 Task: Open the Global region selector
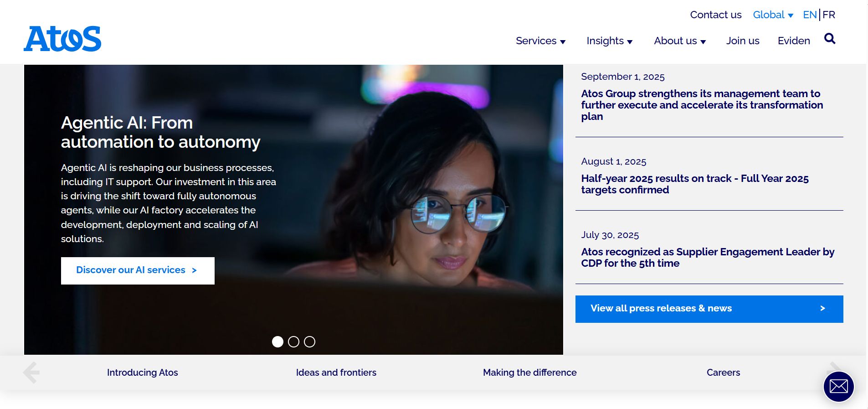click(773, 15)
